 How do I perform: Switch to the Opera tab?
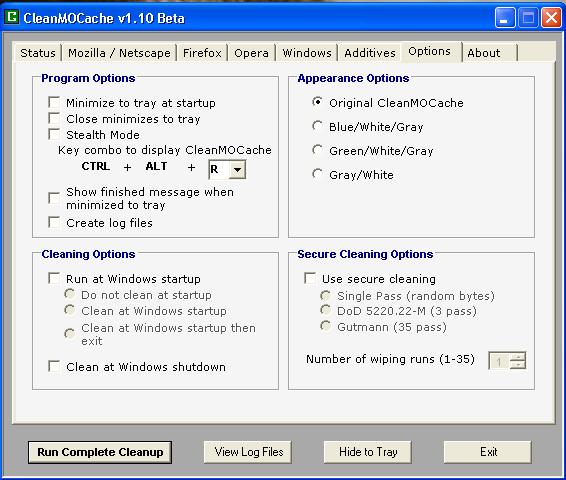251,53
